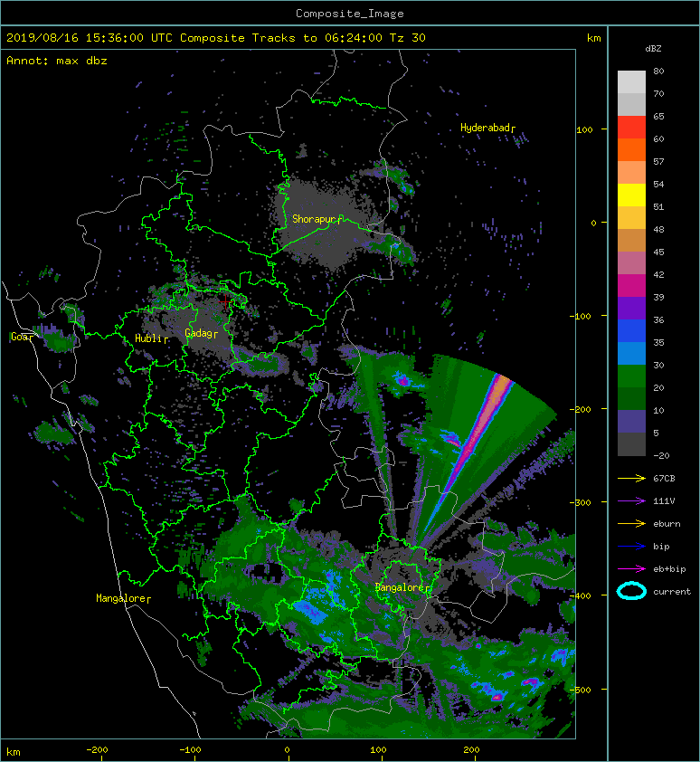700x762 pixels.
Task: Click the red cross marker above Gadag
Action: pyautogui.click(x=225, y=301)
